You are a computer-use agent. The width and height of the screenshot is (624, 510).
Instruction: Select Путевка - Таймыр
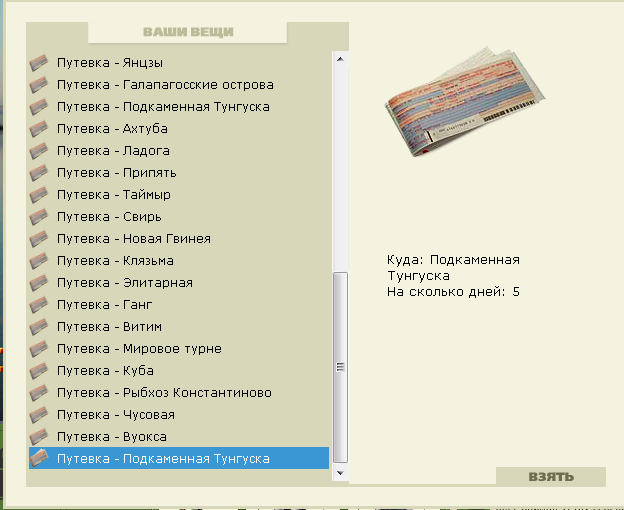coord(179,195)
